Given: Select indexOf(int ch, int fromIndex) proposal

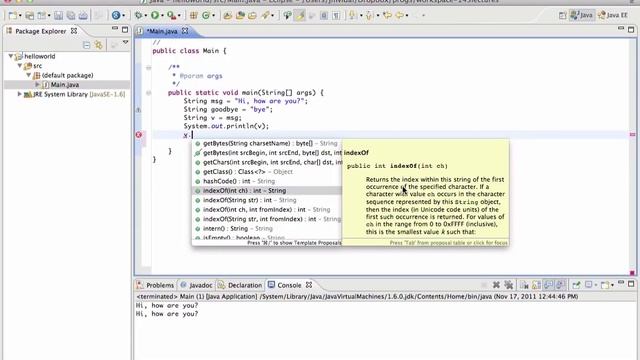Looking at the screenshot, I should pos(267,209).
